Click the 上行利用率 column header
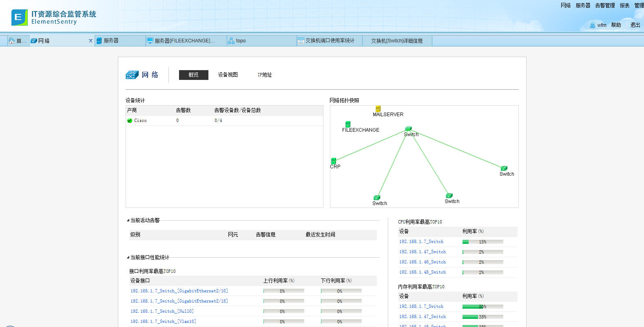This screenshot has width=644, height=327. tap(279, 281)
